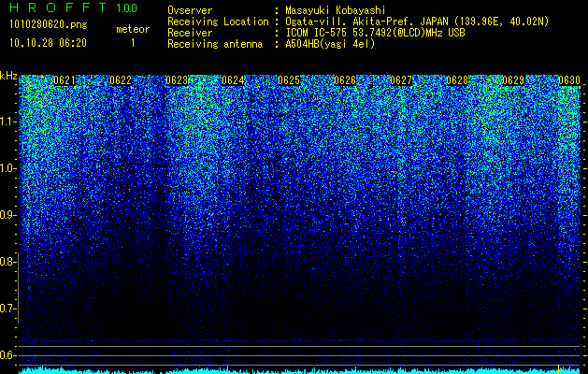Click the 0.9 frequency axis label
Image resolution: width=588 pixels, height=374 pixels.
pyautogui.click(x=8, y=215)
